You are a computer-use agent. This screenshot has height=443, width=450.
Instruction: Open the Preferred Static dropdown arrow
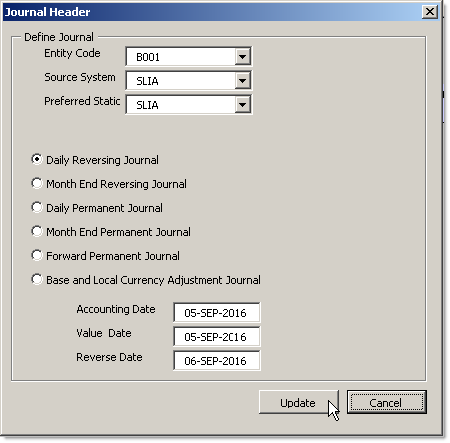click(x=242, y=105)
